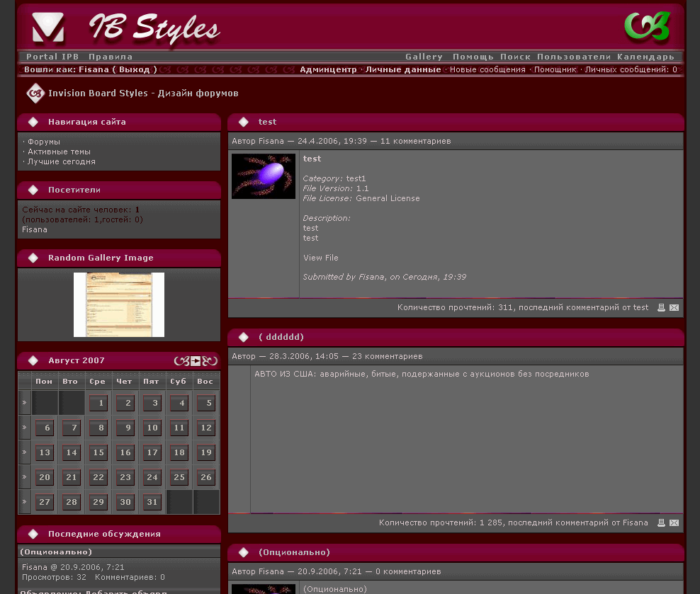Screen dimensions: 700x594
Task: Click the breadcrumb icon beside Invision Board Styles
Action: 35,93
